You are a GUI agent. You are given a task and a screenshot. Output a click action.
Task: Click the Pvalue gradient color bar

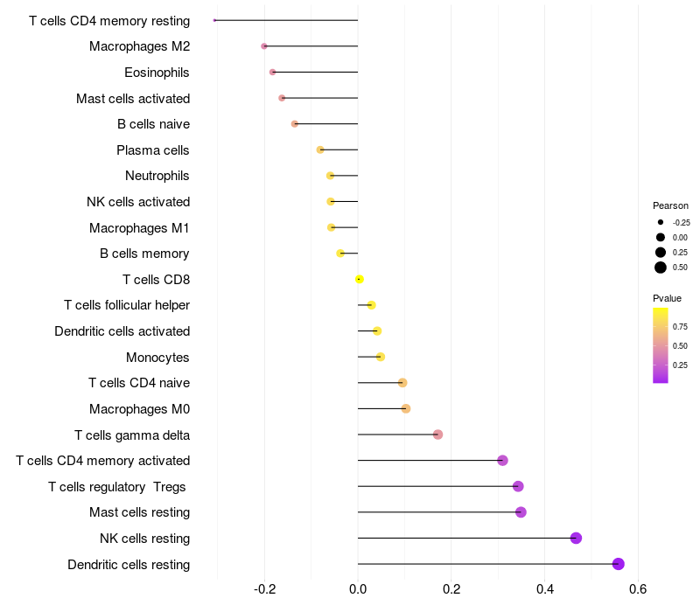coord(661,344)
